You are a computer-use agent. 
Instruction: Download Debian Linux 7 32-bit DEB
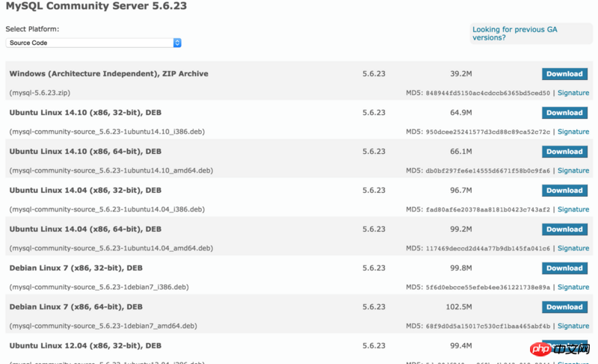(564, 268)
